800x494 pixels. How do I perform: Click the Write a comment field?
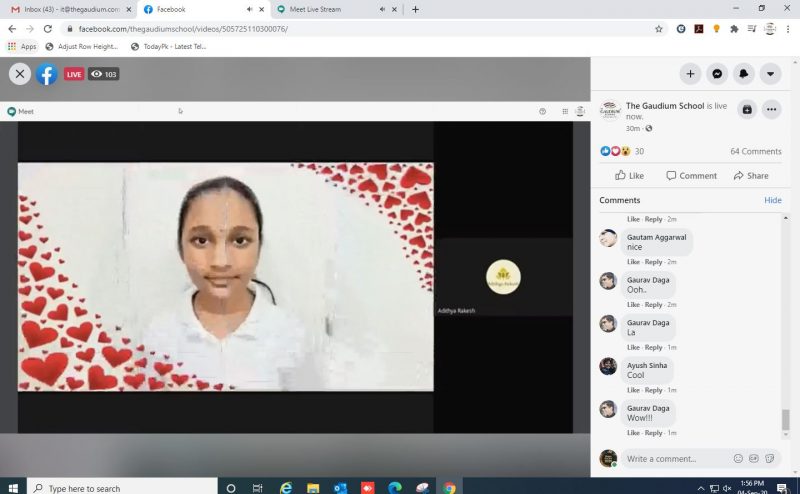(x=675, y=458)
